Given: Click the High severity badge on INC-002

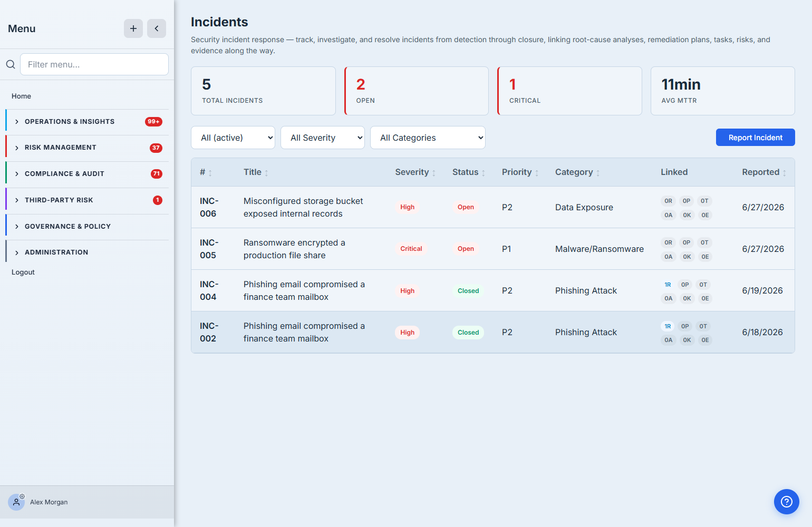Looking at the screenshot, I should 408,333.
